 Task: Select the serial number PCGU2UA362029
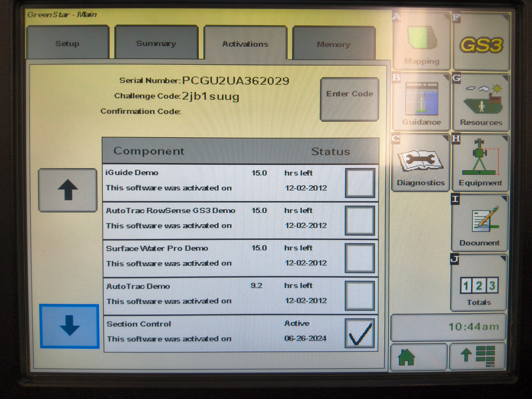point(236,81)
